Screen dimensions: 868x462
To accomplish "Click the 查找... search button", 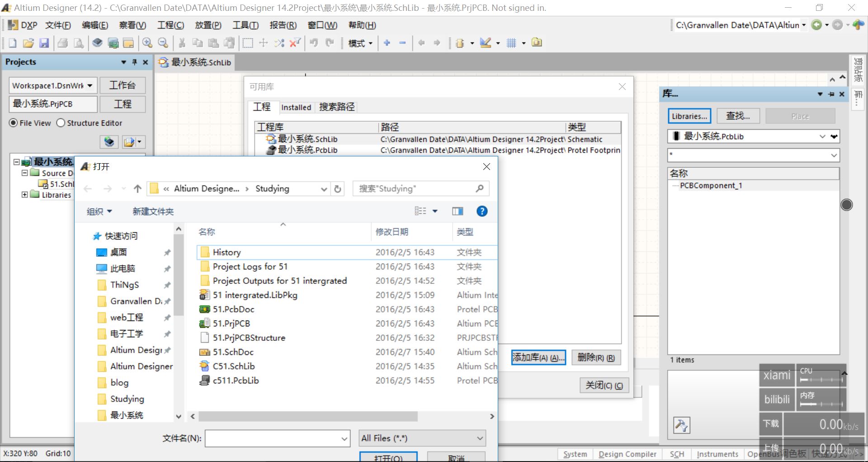I will [x=738, y=116].
